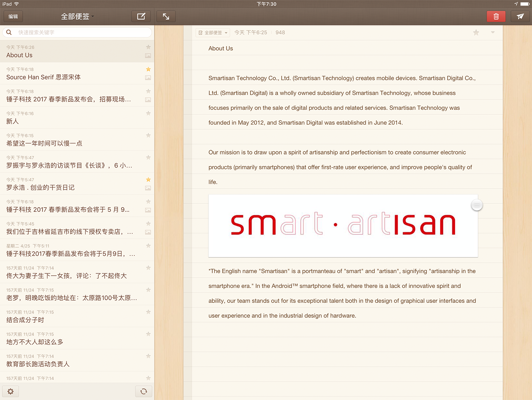532x400 pixels.
Task: Tap the fullscreen expand arrows icon
Action: (x=166, y=16)
